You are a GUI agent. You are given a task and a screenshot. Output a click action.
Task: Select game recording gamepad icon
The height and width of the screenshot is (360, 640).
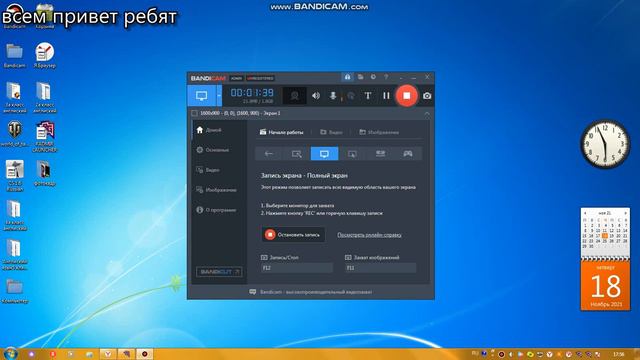pos(408,153)
